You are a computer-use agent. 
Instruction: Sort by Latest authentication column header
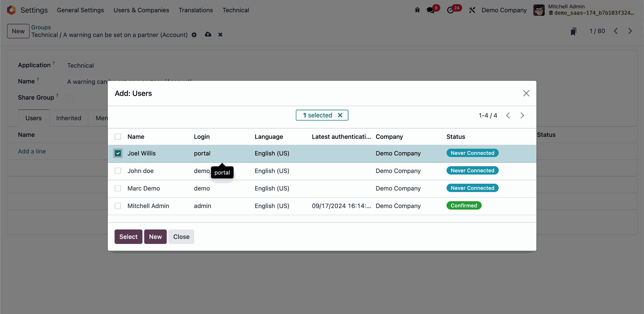tap(341, 137)
